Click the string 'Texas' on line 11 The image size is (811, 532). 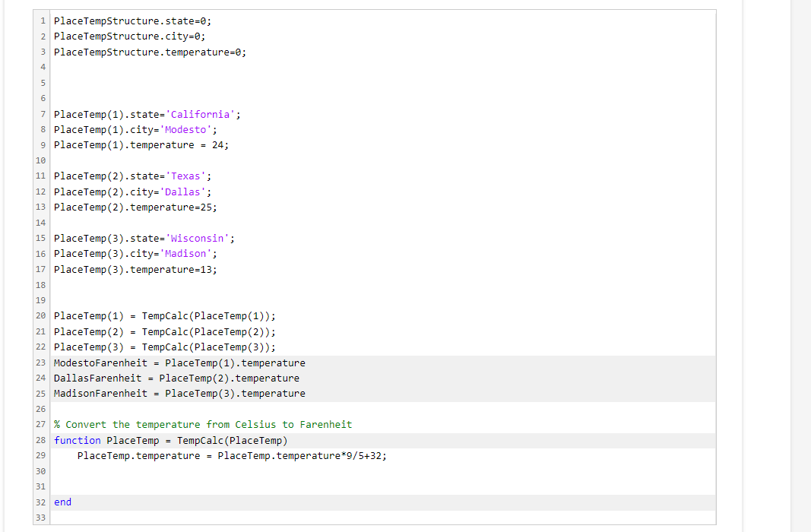185,176
